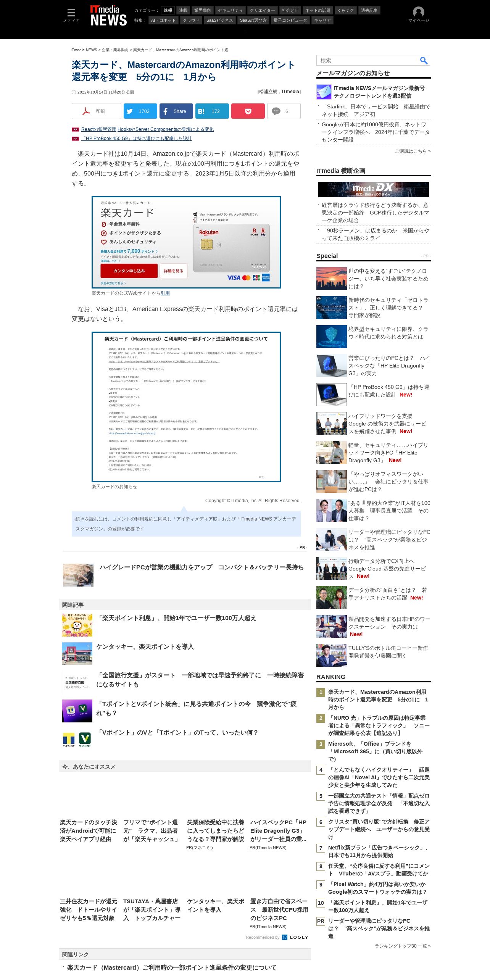Click the 検索 search input field
Image resolution: width=490 pixels, height=980 pixels.
click(x=368, y=60)
